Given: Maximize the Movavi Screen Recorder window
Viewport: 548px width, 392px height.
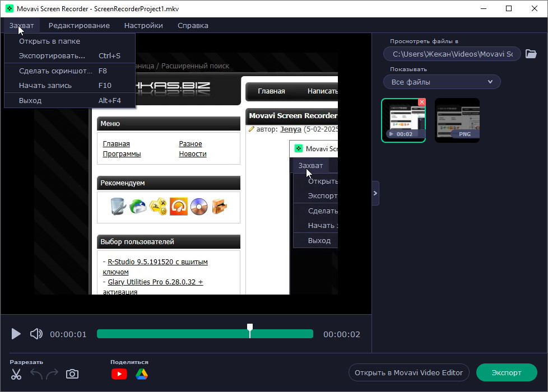Looking at the screenshot, I should point(509,9).
